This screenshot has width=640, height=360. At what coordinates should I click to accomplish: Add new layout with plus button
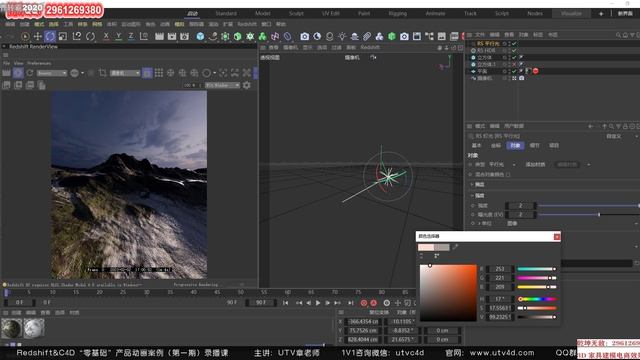click(x=601, y=13)
